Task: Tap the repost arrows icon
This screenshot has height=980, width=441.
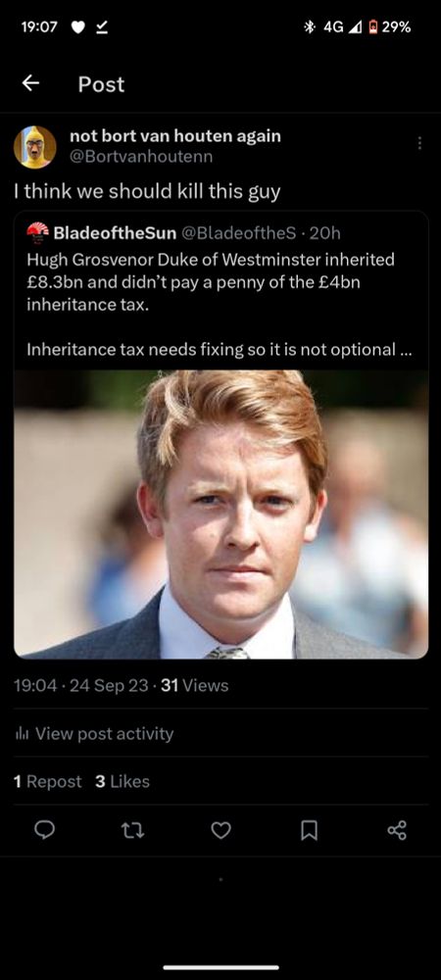Action: pyautogui.click(x=132, y=829)
